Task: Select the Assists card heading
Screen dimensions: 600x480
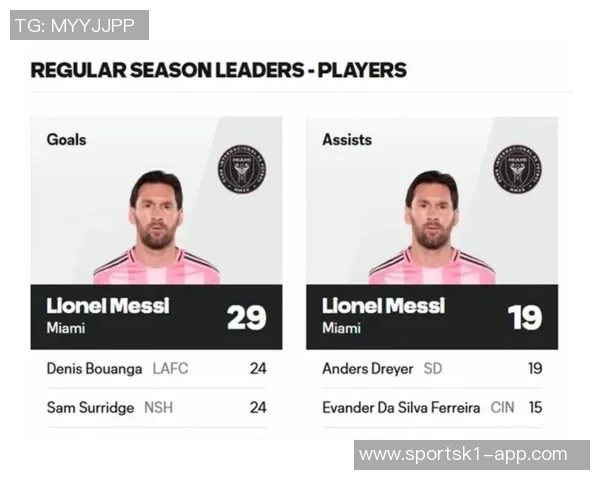Action: (x=347, y=140)
